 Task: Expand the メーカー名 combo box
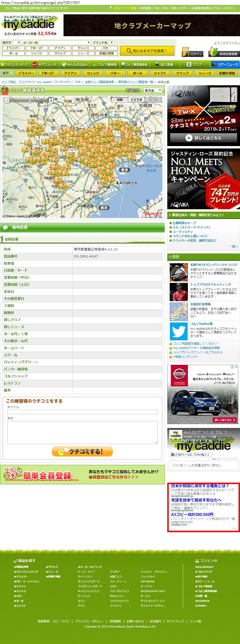tap(65, 43)
